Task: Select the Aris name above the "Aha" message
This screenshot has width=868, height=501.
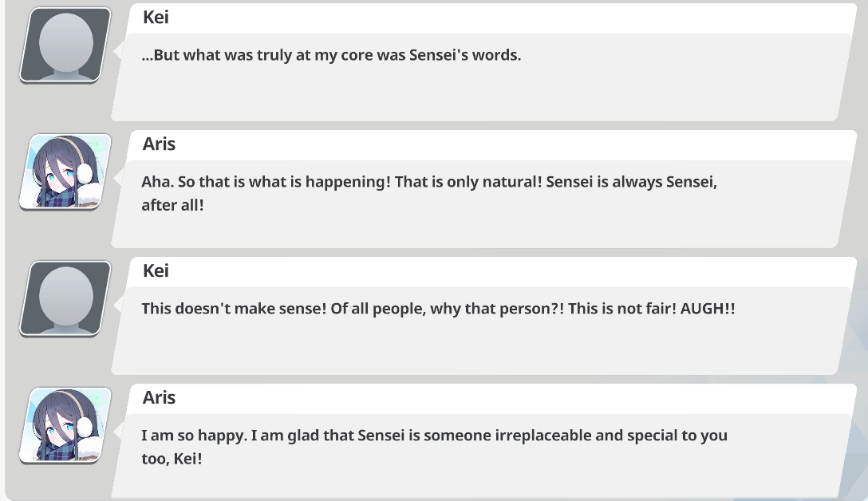Action: click(159, 144)
